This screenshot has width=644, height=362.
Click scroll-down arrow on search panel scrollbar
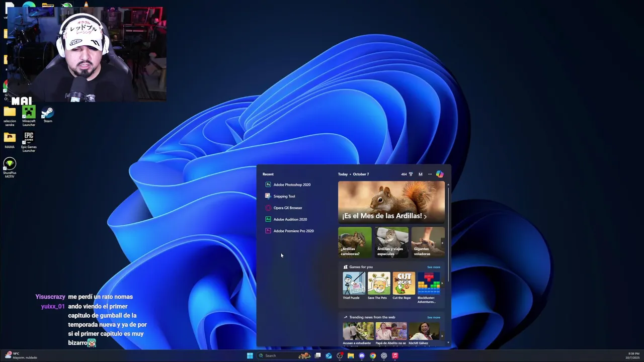448,343
